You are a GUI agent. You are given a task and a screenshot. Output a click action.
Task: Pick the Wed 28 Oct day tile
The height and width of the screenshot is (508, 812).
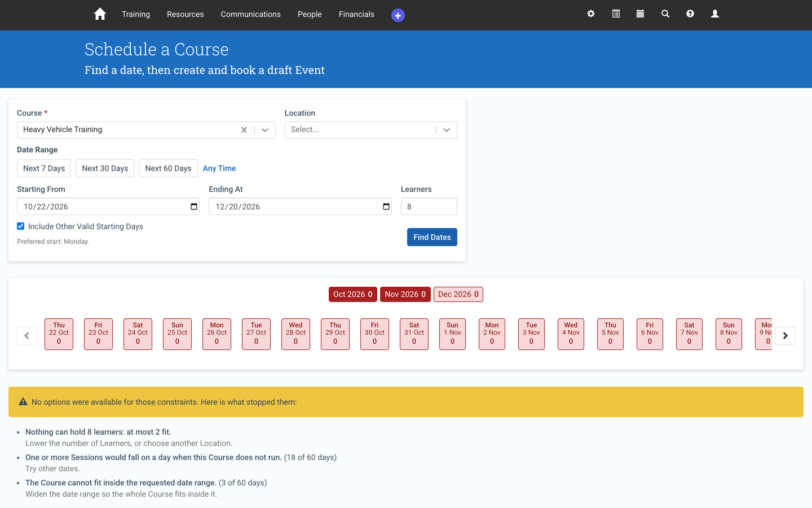(295, 334)
